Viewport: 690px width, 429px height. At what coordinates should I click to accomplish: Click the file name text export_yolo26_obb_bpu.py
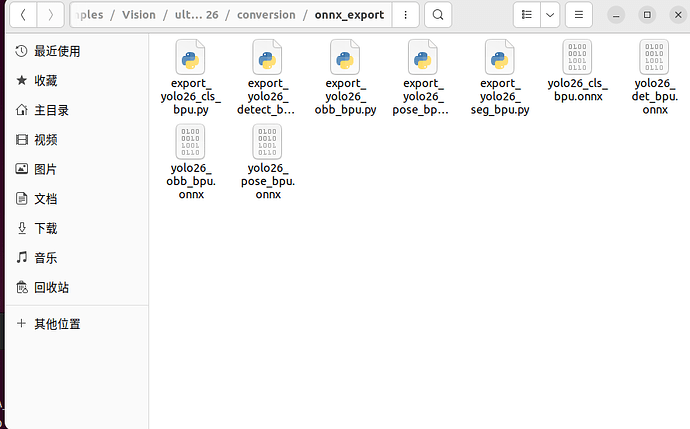click(345, 96)
